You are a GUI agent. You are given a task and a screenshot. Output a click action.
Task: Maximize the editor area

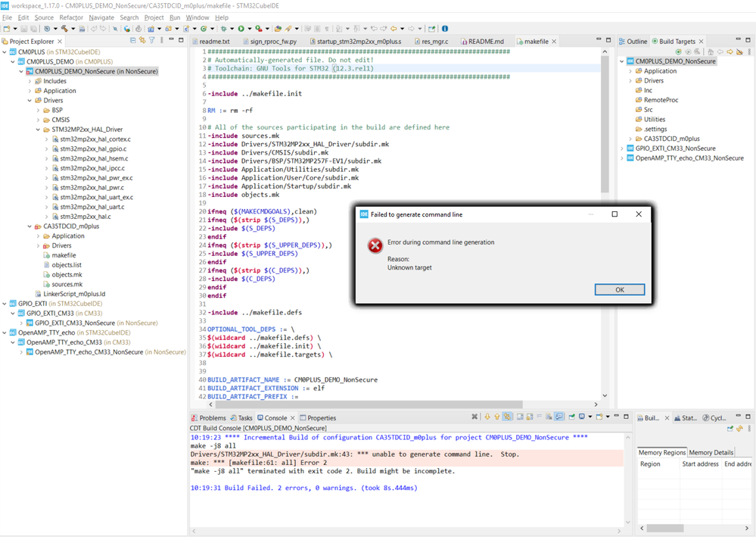[608, 40]
